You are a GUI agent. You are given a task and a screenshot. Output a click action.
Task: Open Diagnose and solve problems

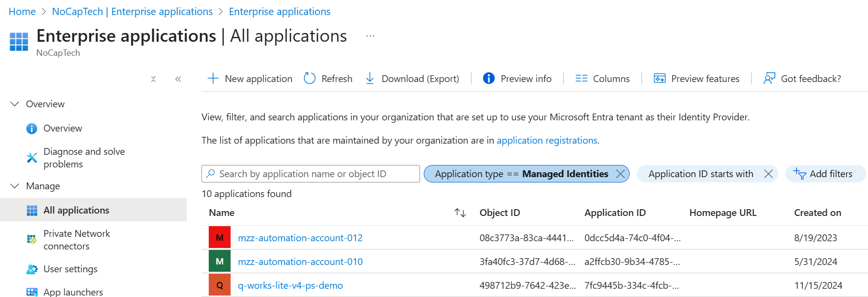tap(84, 158)
